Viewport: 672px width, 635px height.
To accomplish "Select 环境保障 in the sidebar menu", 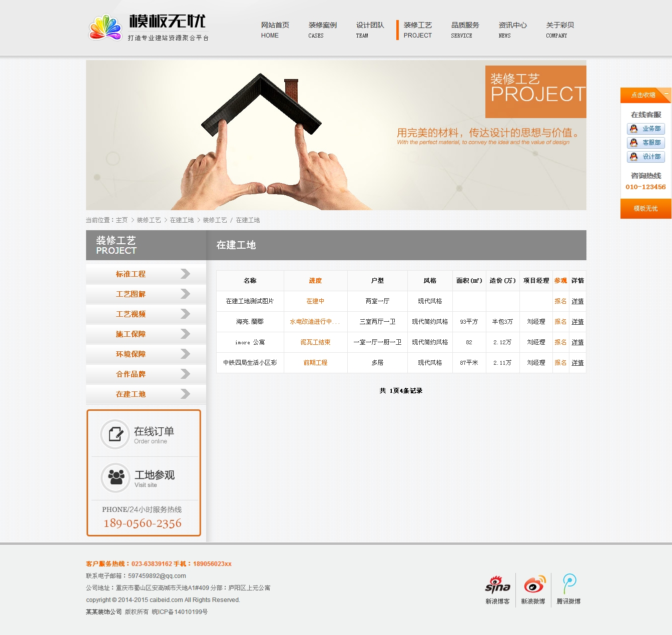I will (x=131, y=354).
